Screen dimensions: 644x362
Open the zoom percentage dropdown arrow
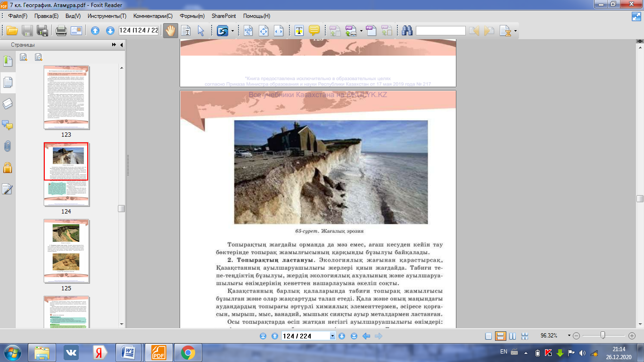(x=569, y=336)
